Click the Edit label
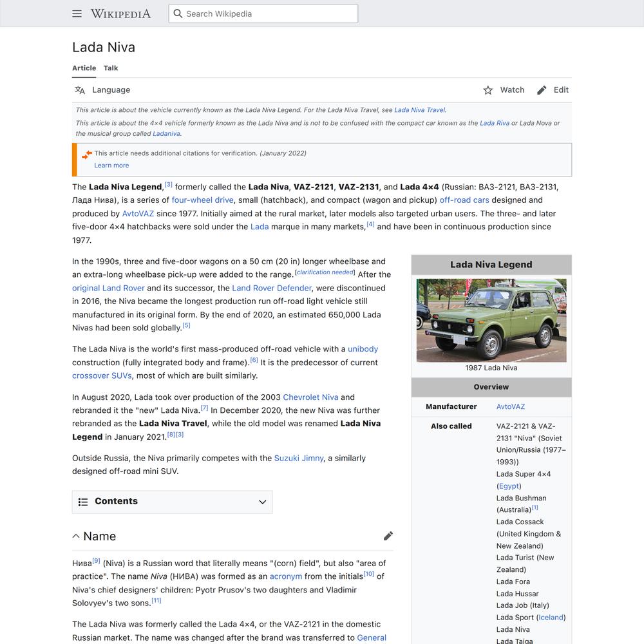 tap(561, 90)
